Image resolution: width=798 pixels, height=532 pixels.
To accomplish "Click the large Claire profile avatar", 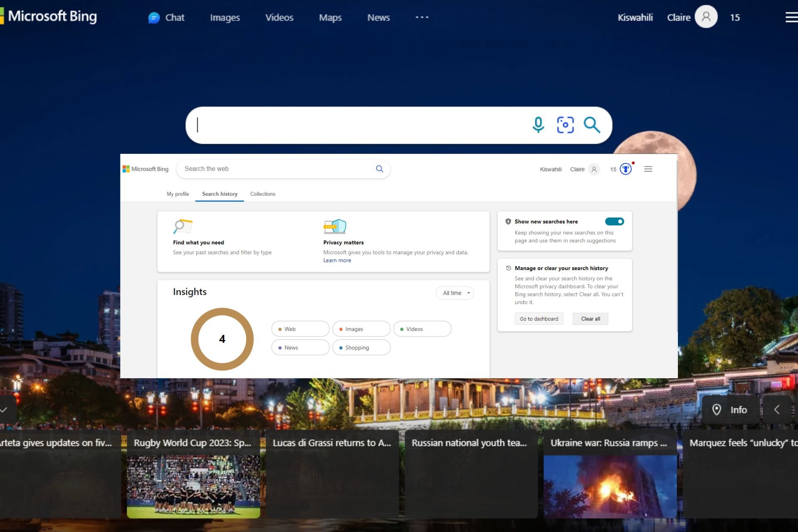I will pos(706,17).
